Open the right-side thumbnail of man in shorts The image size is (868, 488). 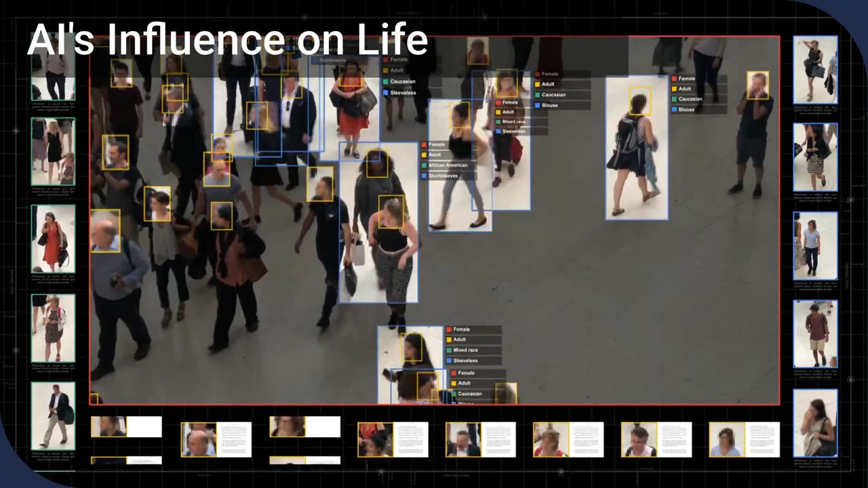[x=815, y=333]
